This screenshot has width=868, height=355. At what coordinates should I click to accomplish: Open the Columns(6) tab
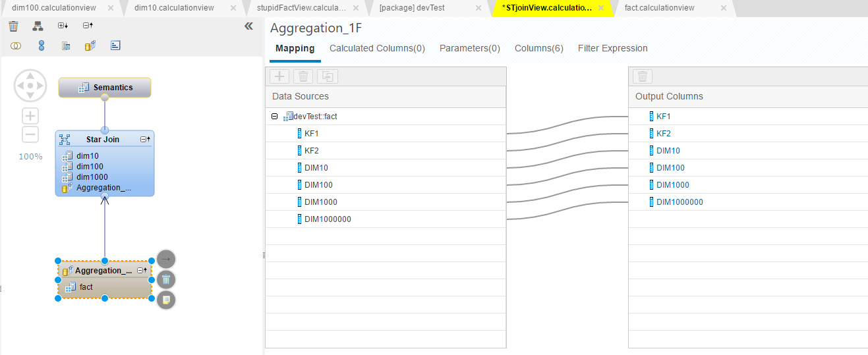click(539, 48)
